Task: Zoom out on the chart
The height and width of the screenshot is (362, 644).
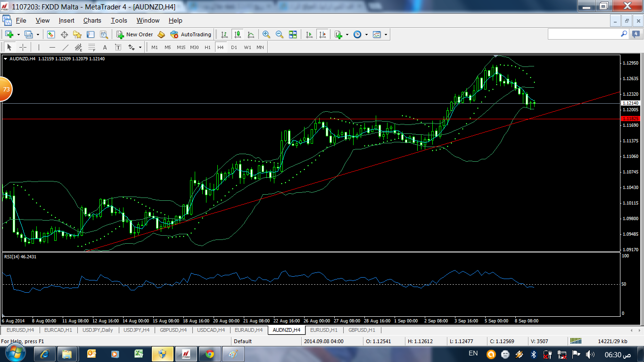Action: point(280,34)
